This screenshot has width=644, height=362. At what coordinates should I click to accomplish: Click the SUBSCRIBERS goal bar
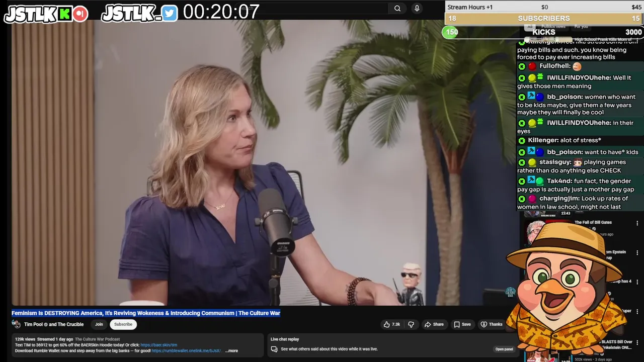[x=544, y=18]
